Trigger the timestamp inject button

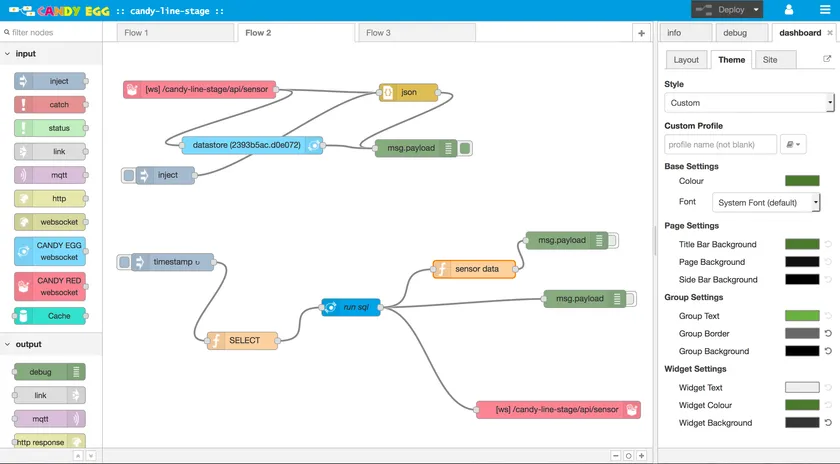coord(124,262)
